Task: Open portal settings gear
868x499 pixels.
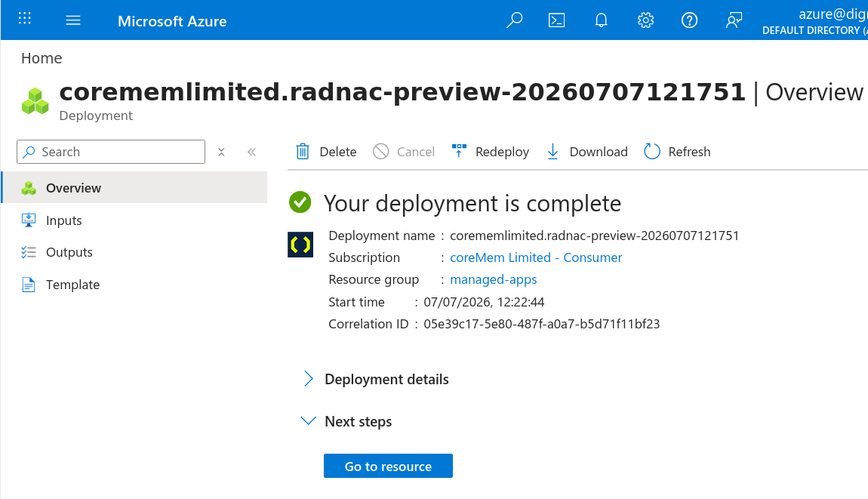Action: pos(645,20)
